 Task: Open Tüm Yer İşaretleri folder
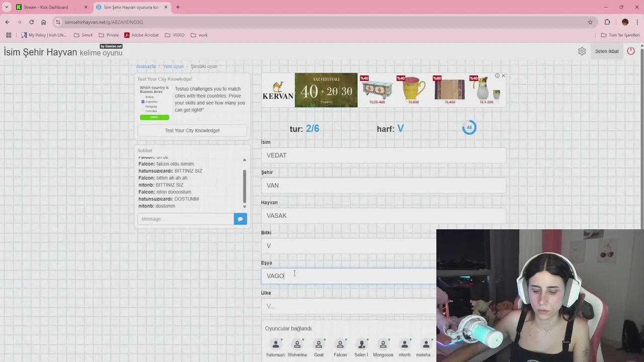coord(620,35)
